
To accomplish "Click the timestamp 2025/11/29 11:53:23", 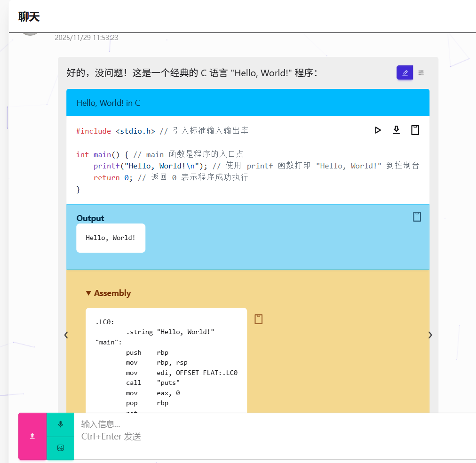I will coord(87,38).
